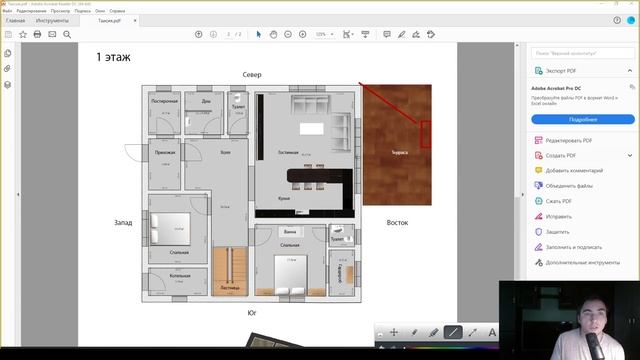Open the Справка menu
Screen dimensions: 640x360
[x=117, y=11]
